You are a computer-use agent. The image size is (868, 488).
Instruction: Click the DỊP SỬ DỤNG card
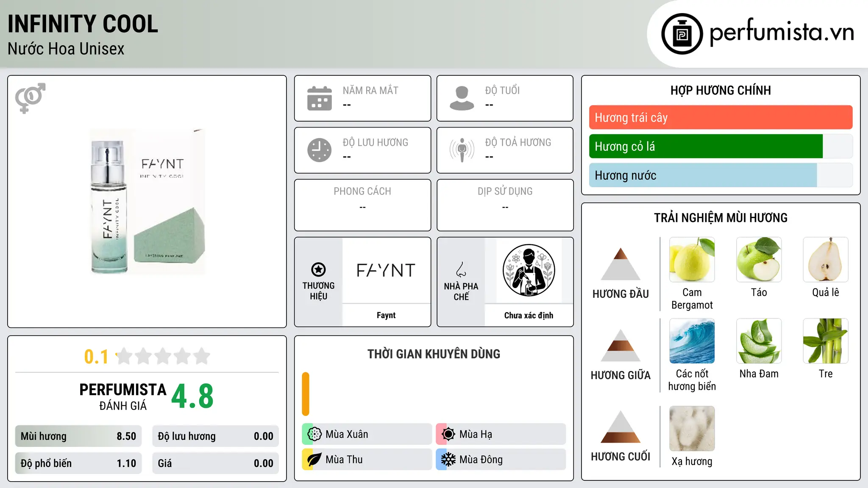point(505,205)
